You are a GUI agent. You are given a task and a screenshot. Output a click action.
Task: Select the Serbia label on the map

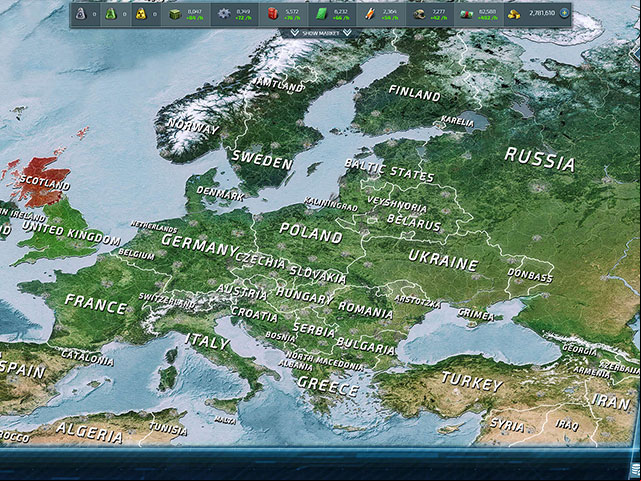(x=314, y=329)
